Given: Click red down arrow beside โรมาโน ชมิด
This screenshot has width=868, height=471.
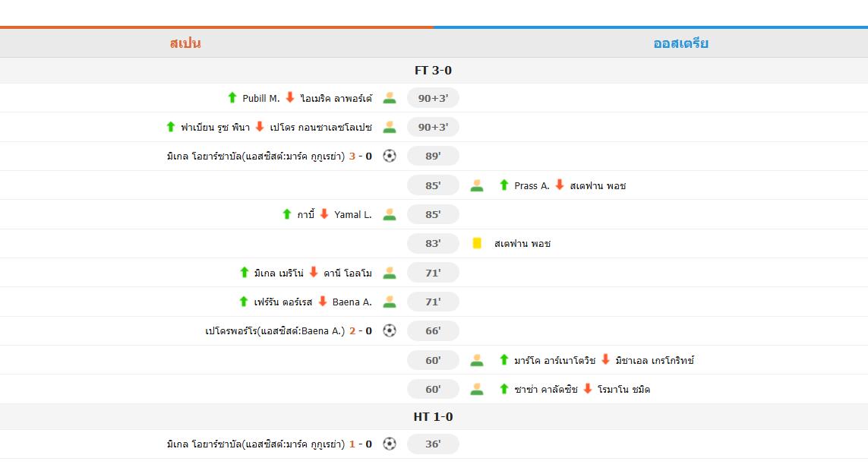Looking at the screenshot, I should 588,388.
